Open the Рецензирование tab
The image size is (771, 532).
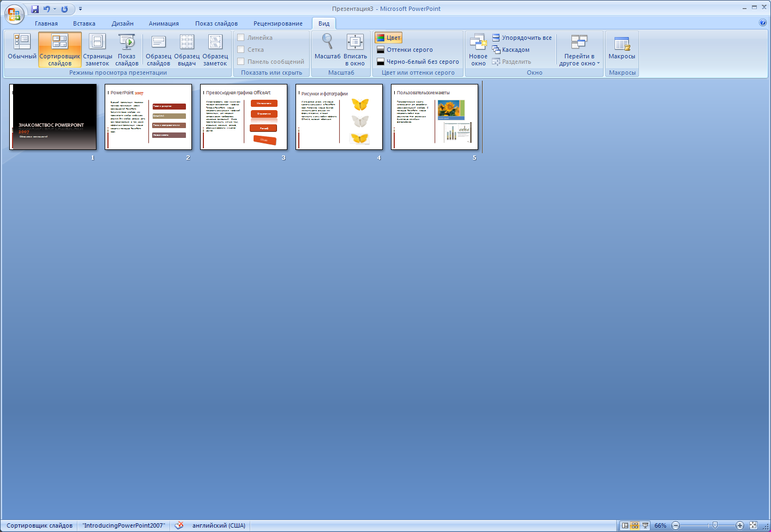pos(278,23)
